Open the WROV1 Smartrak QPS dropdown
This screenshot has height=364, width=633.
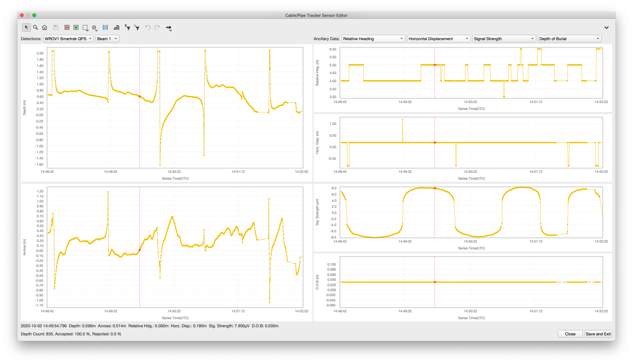click(68, 39)
